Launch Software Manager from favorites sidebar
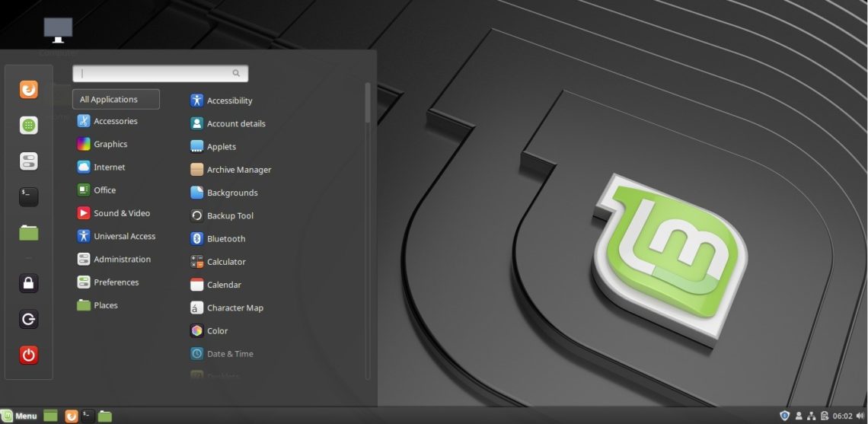 tap(29, 125)
